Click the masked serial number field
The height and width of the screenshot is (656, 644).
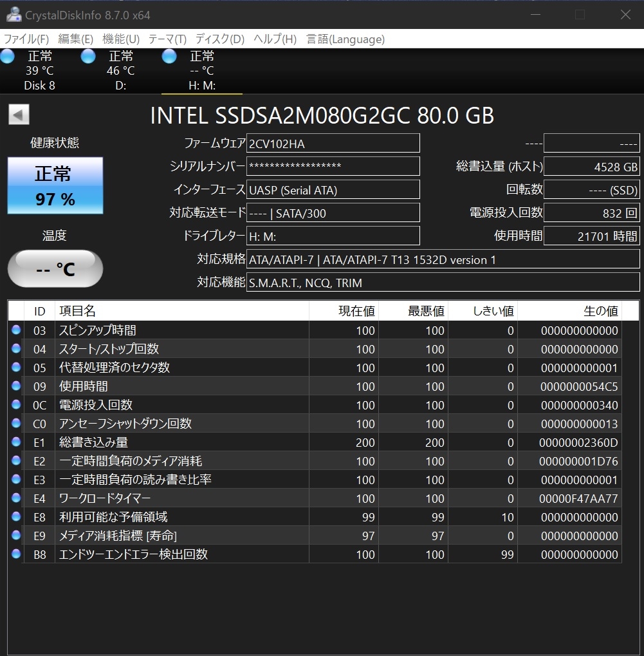click(x=333, y=166)
